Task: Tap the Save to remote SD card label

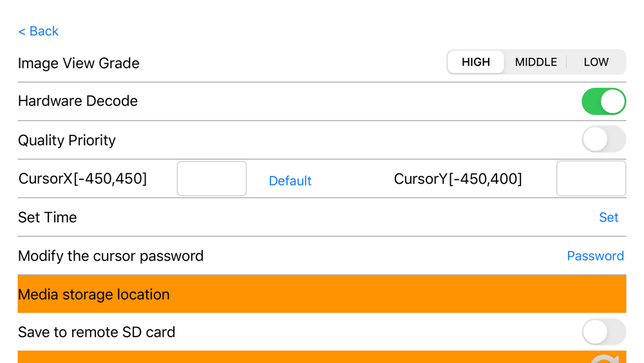Action: [x=97, y=332]
